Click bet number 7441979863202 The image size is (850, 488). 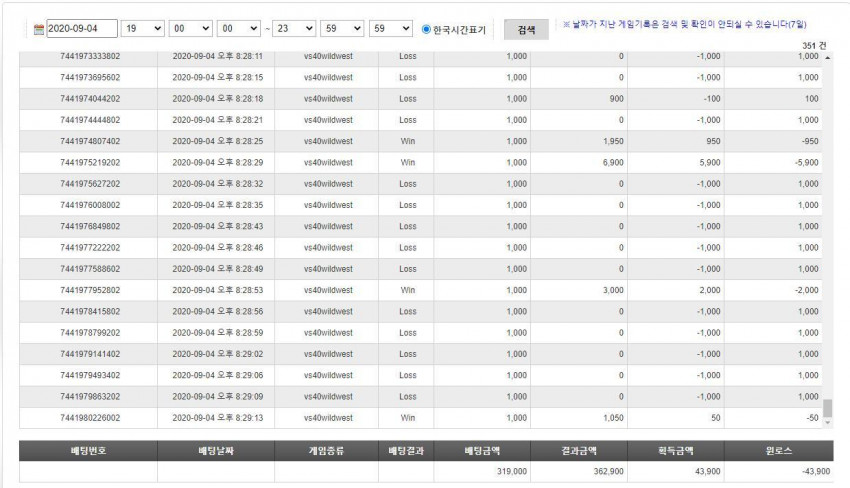point(90,396)
